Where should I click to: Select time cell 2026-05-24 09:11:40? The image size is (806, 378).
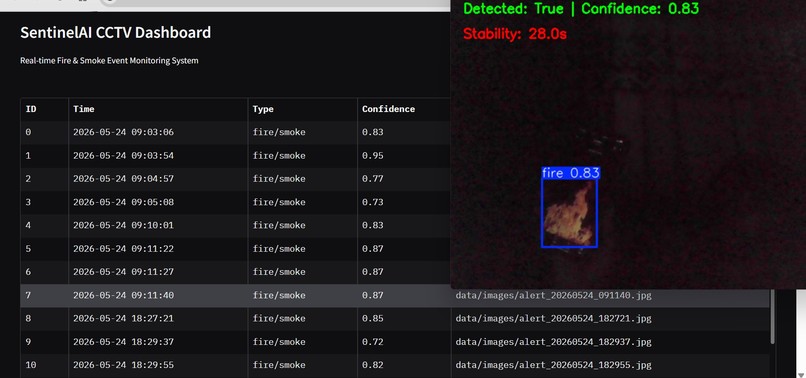click(158, 295)
